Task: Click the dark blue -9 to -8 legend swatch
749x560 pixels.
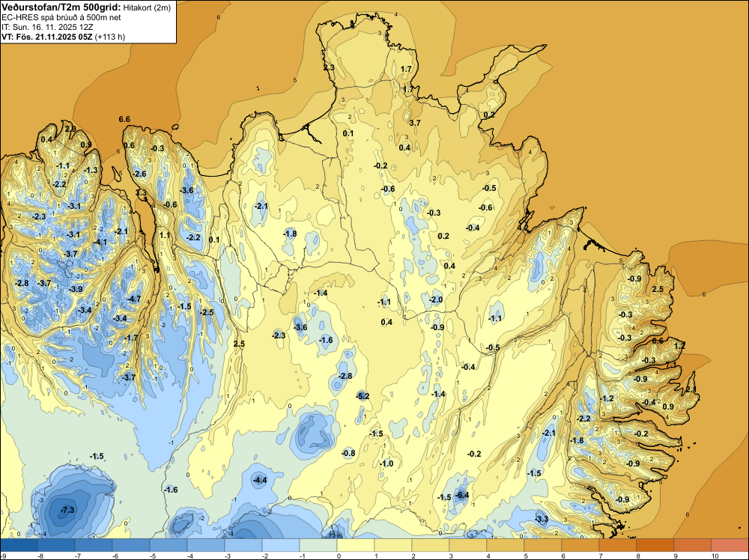Action: 19,545
